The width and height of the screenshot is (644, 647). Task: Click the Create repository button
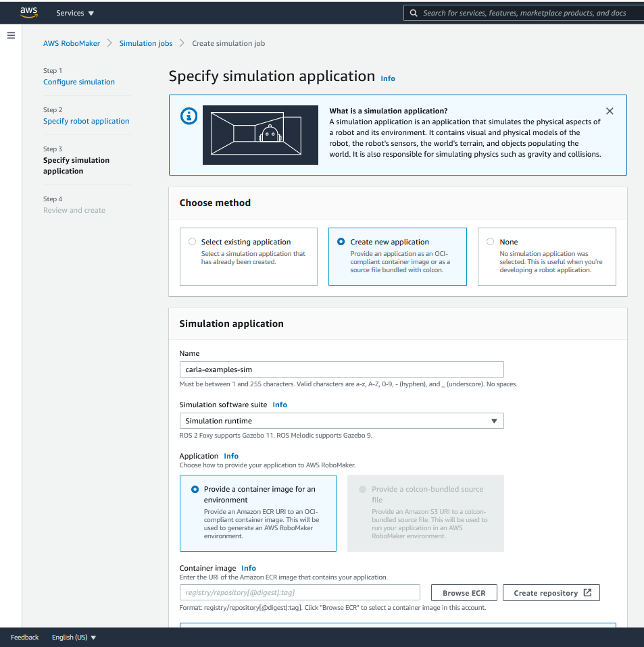(551, 592)
